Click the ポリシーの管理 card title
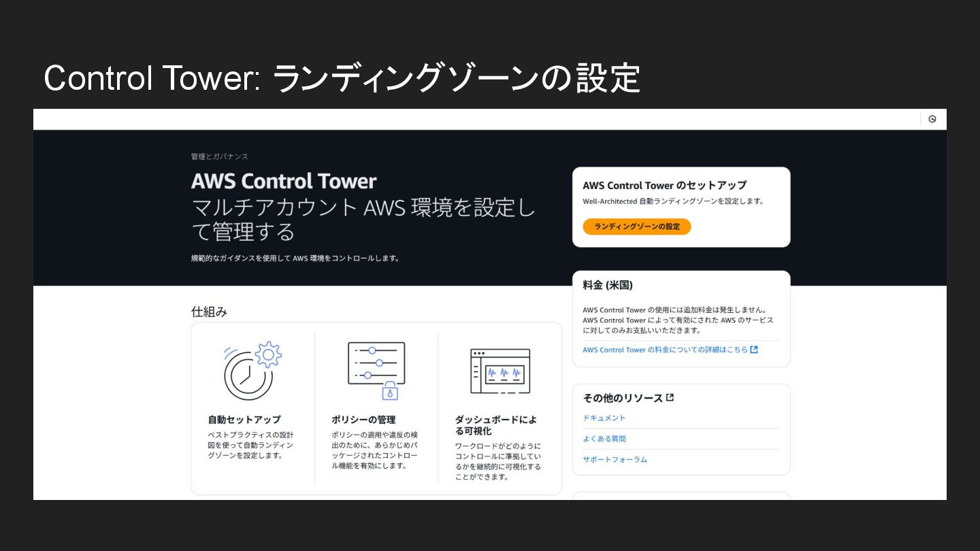Screen dimensions: 980x551 pyautogui.click(x=363, y=420)
